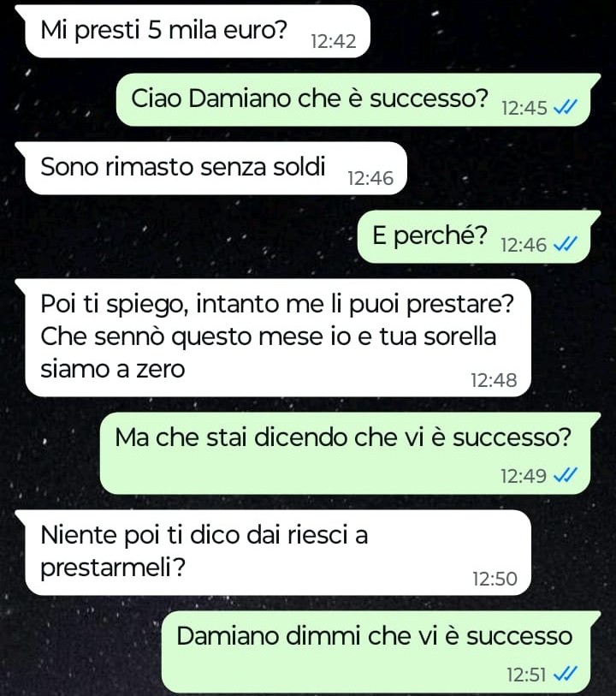The width and height of the screenshot is (616, 696).
Task: Click the 12:51 timestamp in the last message
Action: (526, 675)
